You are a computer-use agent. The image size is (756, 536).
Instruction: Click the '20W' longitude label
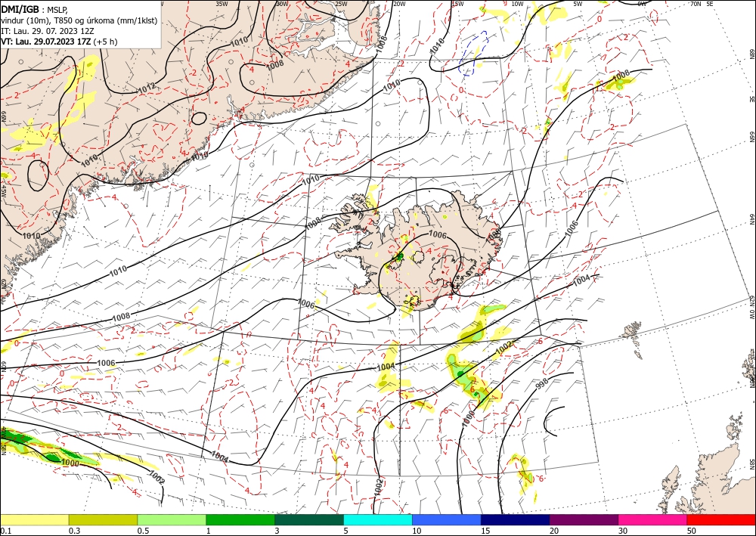click(x=398, y=4)
